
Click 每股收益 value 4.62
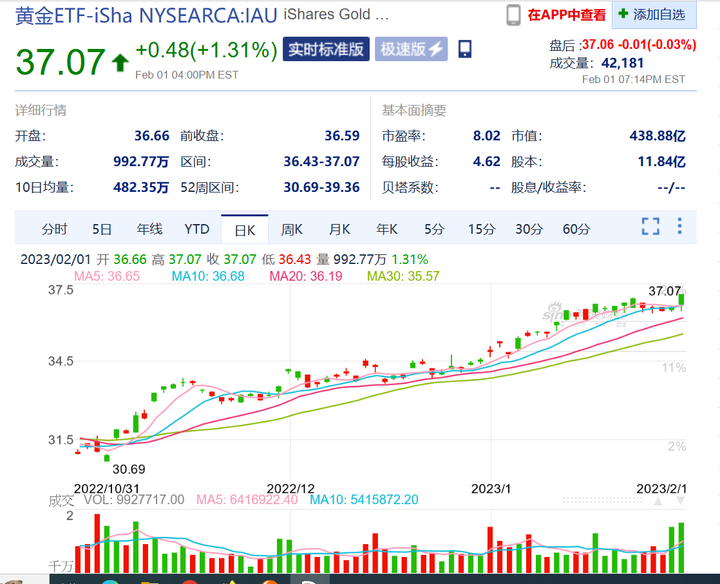pos(486,162)
